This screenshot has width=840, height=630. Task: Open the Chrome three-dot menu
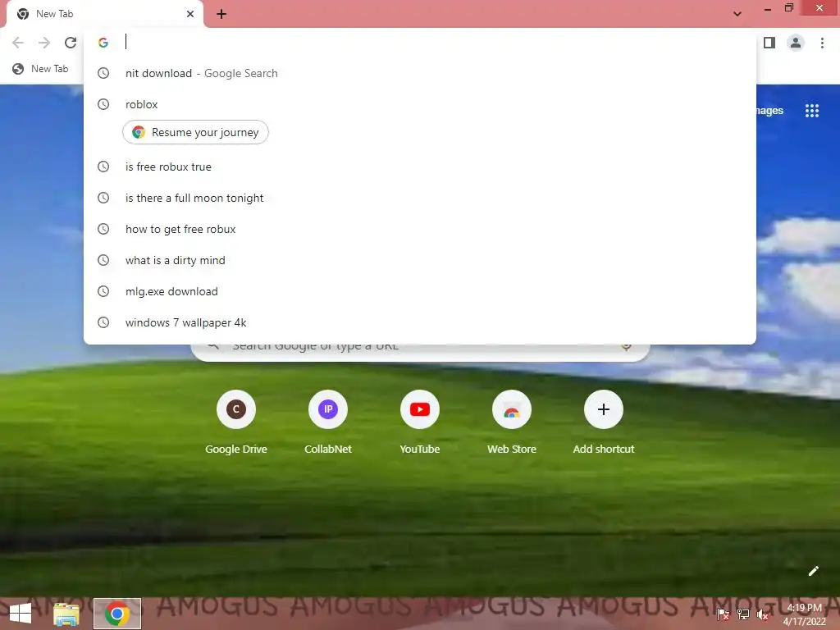(822, 43)
